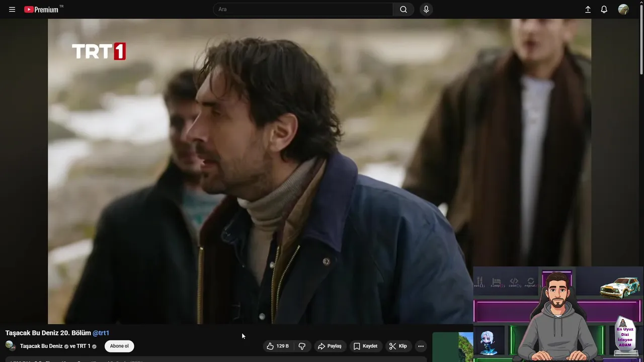644x362 pixels.
Task: Like the video (129 B)
Action: pyautogui.click(x=278, y=346)
